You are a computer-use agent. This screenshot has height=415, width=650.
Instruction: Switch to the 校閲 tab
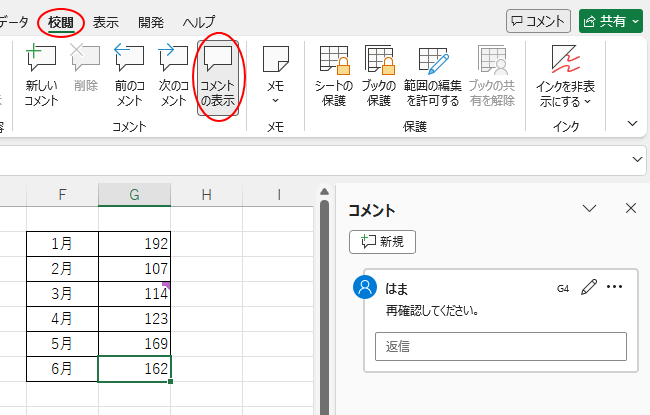click(61, 22)
